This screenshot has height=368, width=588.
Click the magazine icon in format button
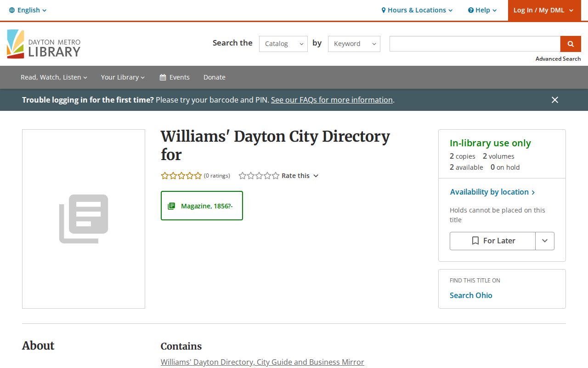(x=171, y=206)
